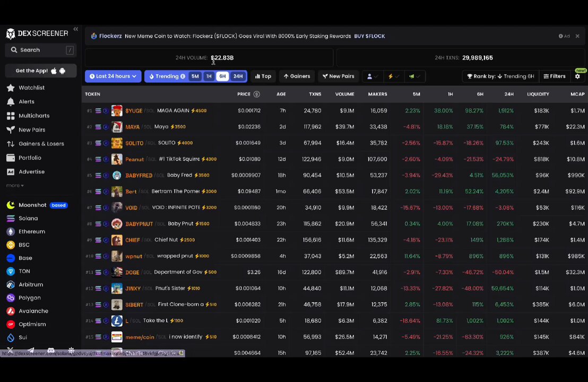Select the 1H trending interval
This screenshot has width=588, height=382.
pyautogui.click(x=209, y=76)
